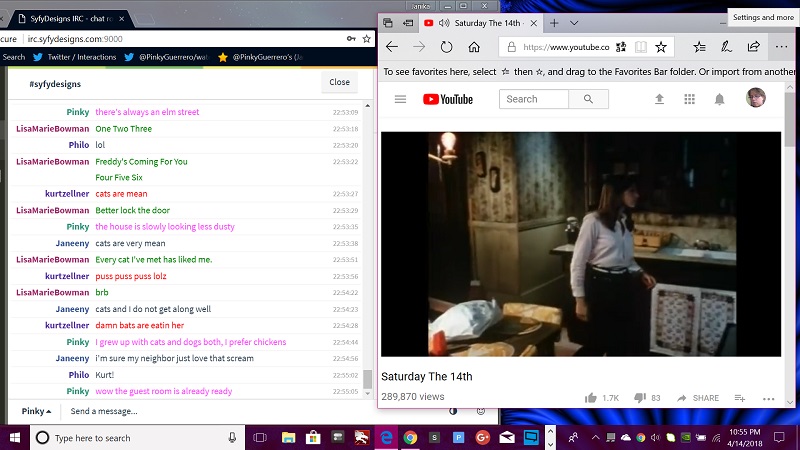Screen dimensions: 800x450
Task: Set these tabs aside in Edge
Action: coord(408,23)
